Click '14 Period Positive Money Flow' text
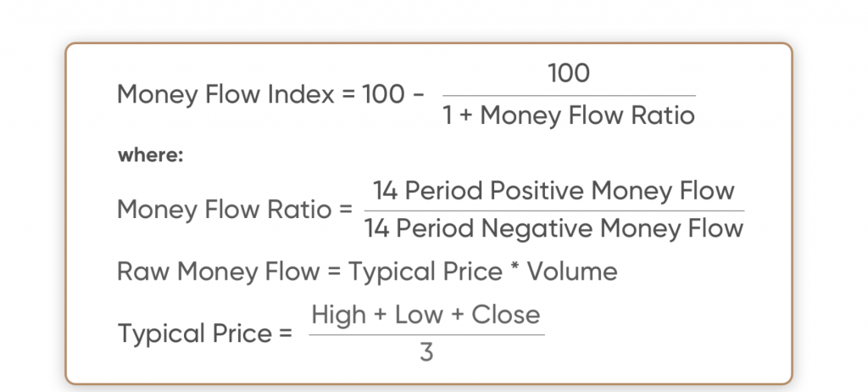 click(x=554, y=191)
